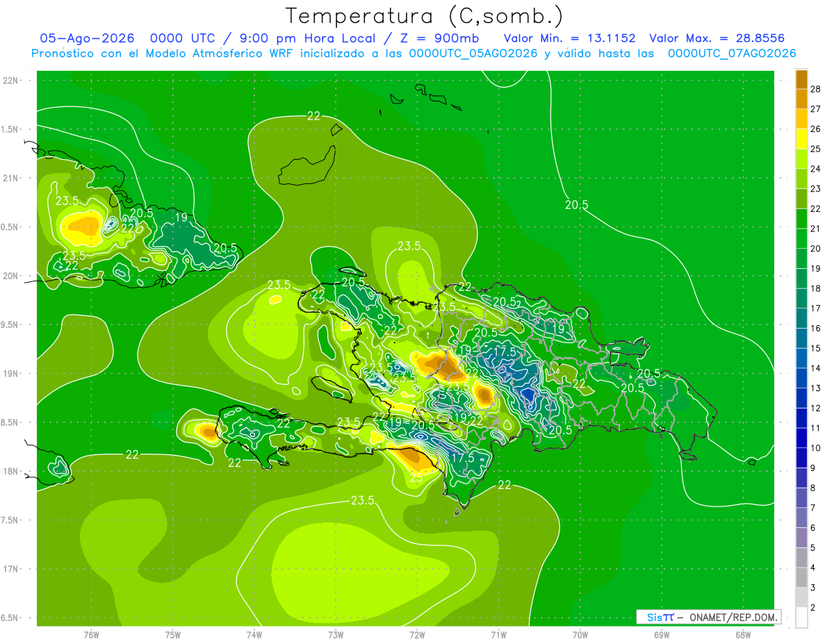Screen dimensions: 834x644
Task: Click the '20N' latitude axis label
Action: pyautogui.click(x=10, y=276)
